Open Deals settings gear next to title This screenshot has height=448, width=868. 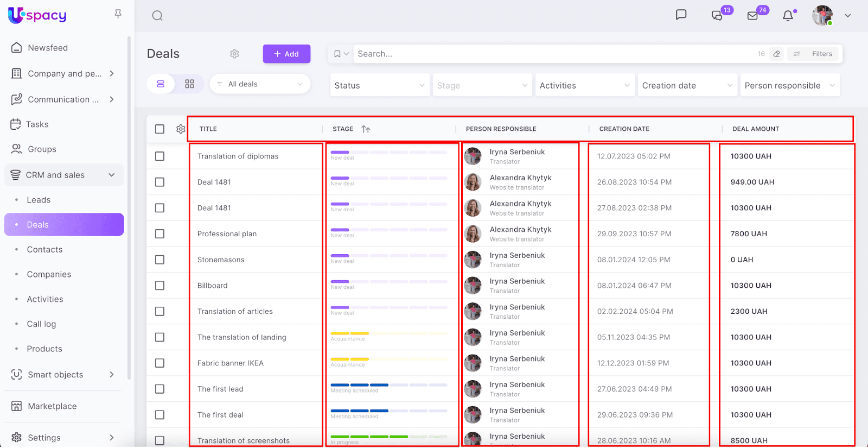click(x=234, y=54)
